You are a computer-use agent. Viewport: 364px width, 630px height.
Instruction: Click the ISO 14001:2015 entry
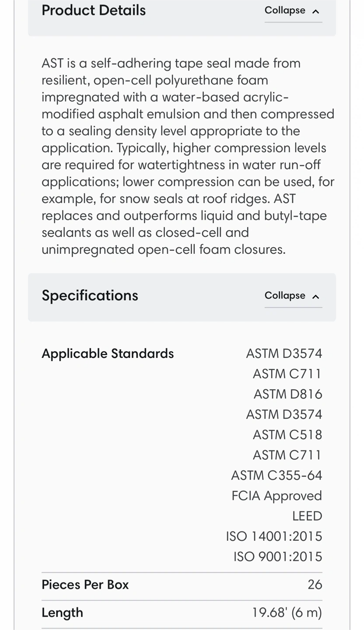tap(274, 536)
